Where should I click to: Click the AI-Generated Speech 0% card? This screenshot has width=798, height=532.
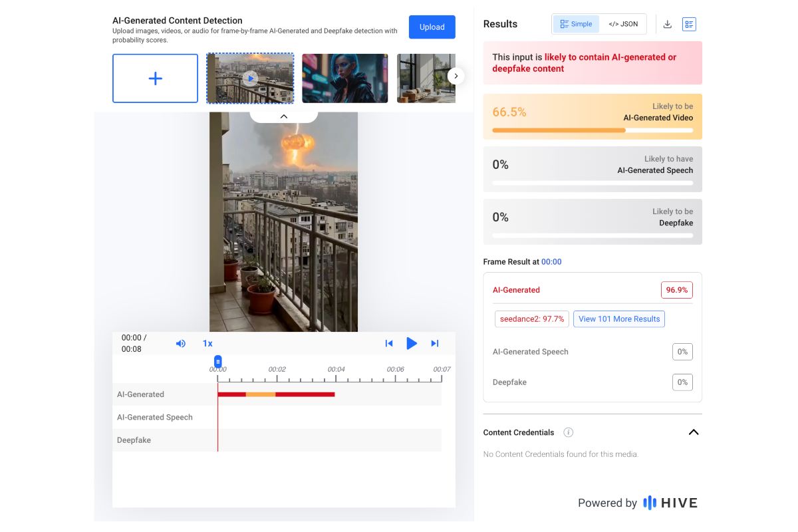[593, 170]
